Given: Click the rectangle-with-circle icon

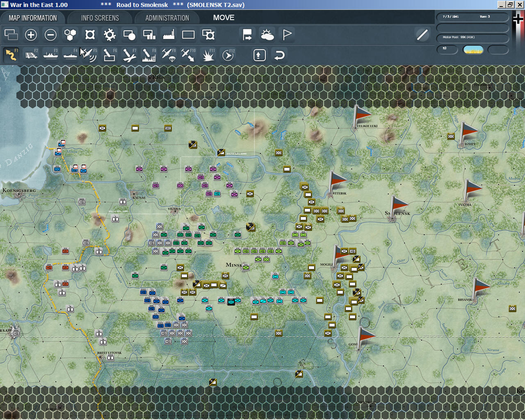Looking at the screenshot, I should click(129, 35).
